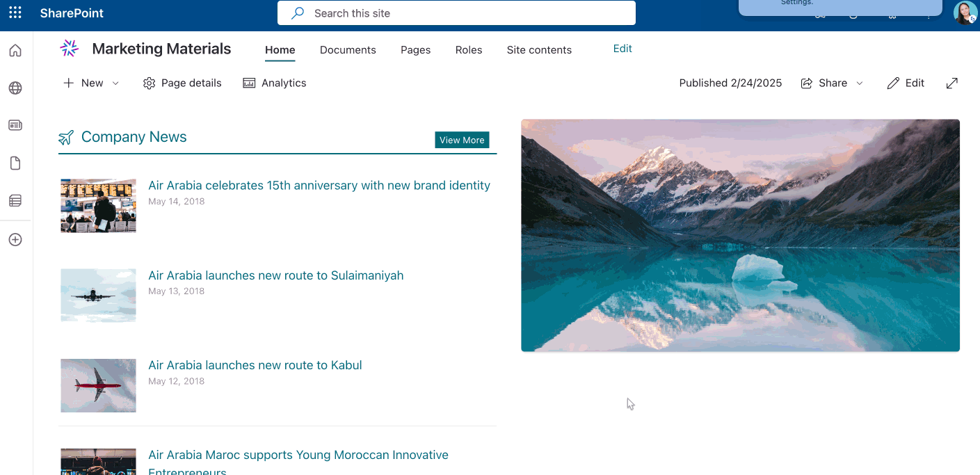Open Sulaimaniyah new route article
This screenshot has width=980, height=475.
point(275,275)
